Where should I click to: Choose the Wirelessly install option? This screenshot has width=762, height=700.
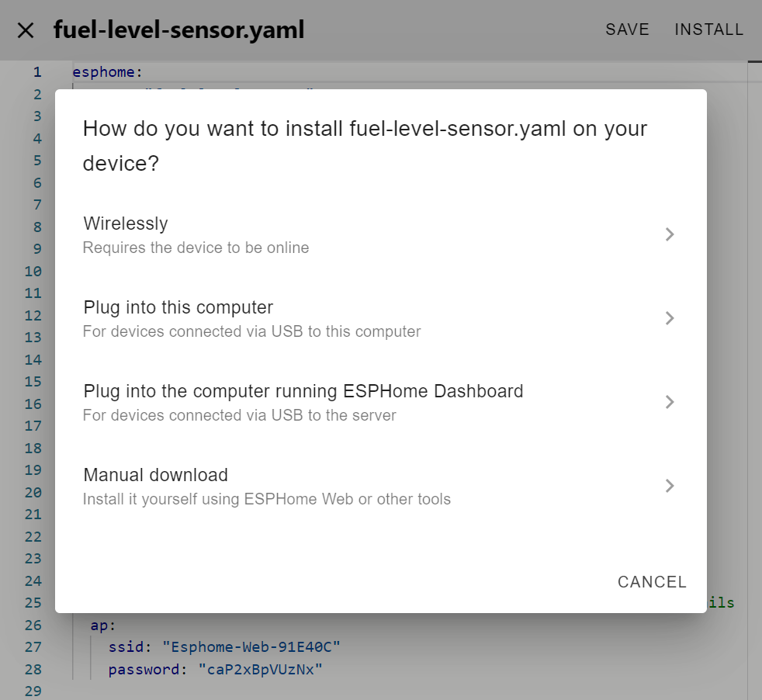coord(126,224)
